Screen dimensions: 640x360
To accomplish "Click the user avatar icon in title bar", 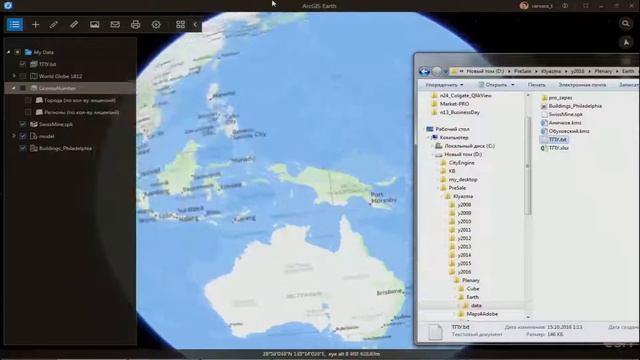I will 524,6.
